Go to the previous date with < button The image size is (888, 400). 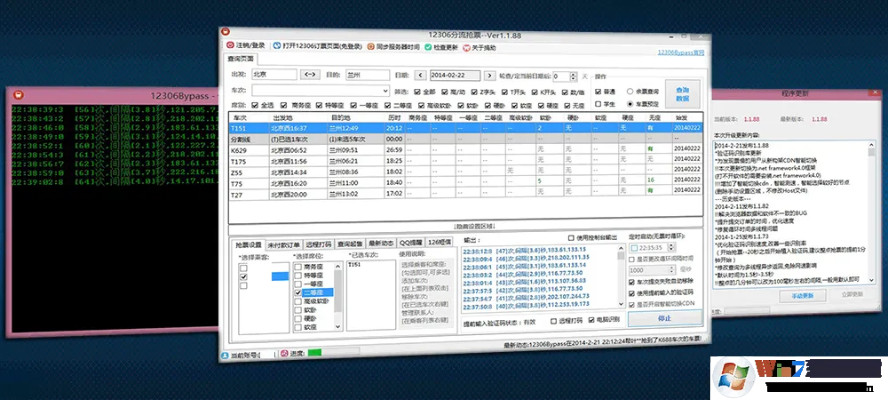pos(420,75)
